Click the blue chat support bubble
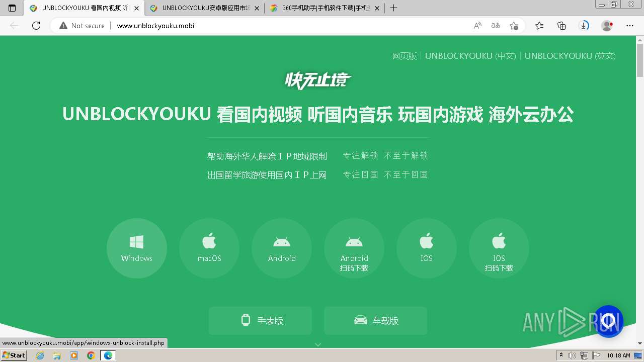 pos(608,321)
